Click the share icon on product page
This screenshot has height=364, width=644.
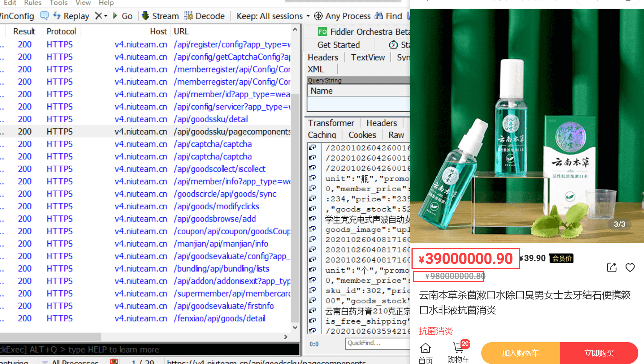(x=612, y=267)
